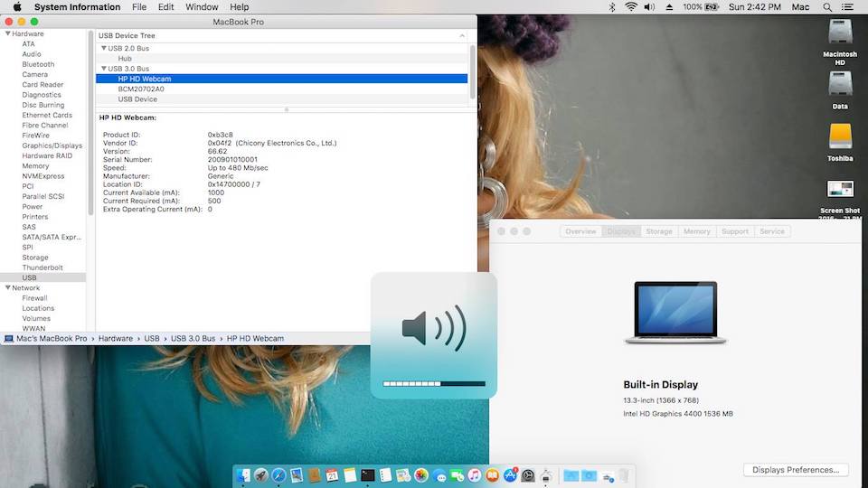Collapse the USB 3.0 Bus tree
The width and height of the screenshot is (868, 488).
coord(103,69)
